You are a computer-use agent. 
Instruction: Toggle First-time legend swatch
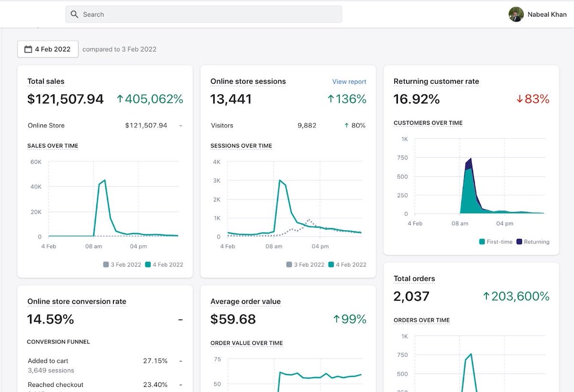pyautogui.click(x=482, y=242)
